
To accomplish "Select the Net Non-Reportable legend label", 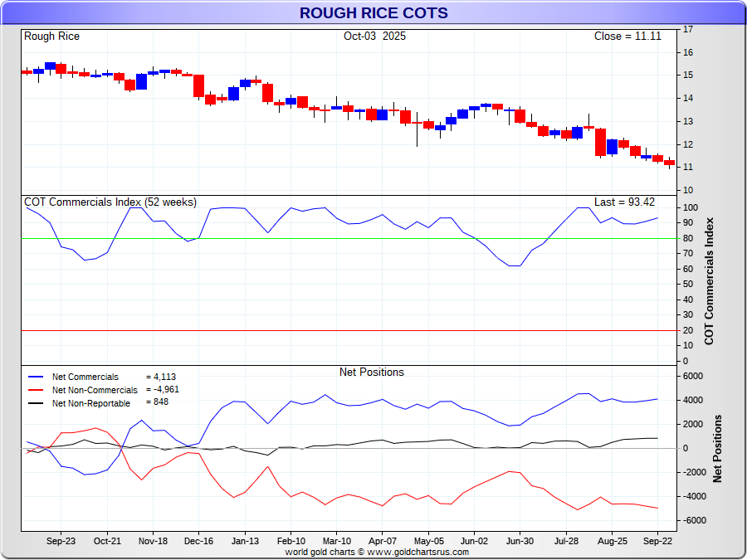I will tap(90, 403).
